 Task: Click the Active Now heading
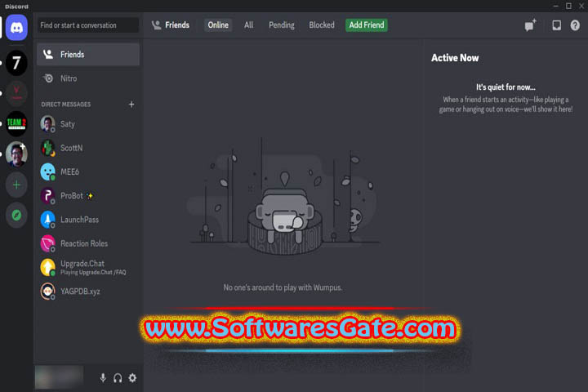pos(455,58)
